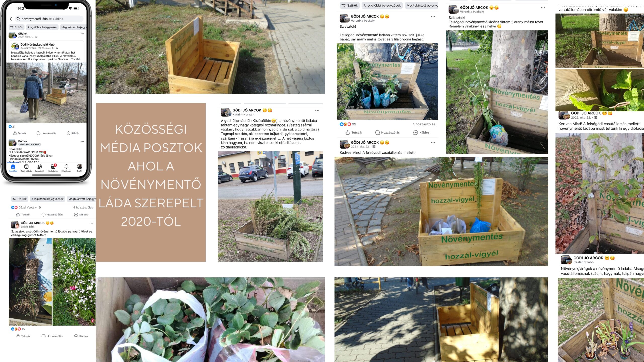Tap Tetszik under the 21-reaction phone post
The image size is (644, 362).
(x=20, y=133)
